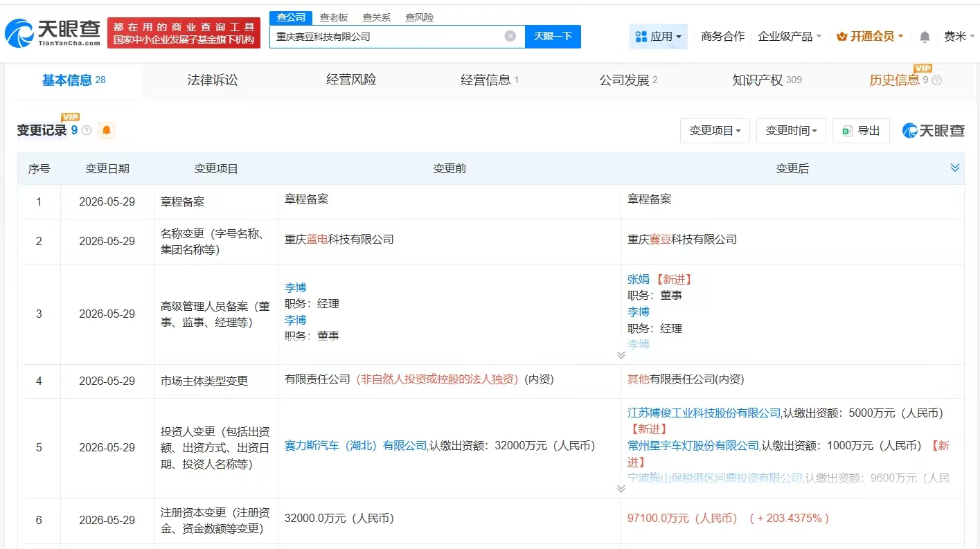
Task: Click the blue double-chevron in table header
Action: point(955,168)
